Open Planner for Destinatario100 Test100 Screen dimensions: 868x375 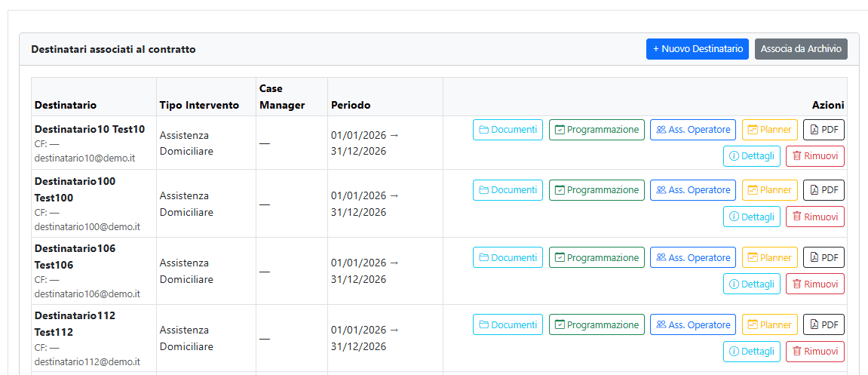(769, 190)
